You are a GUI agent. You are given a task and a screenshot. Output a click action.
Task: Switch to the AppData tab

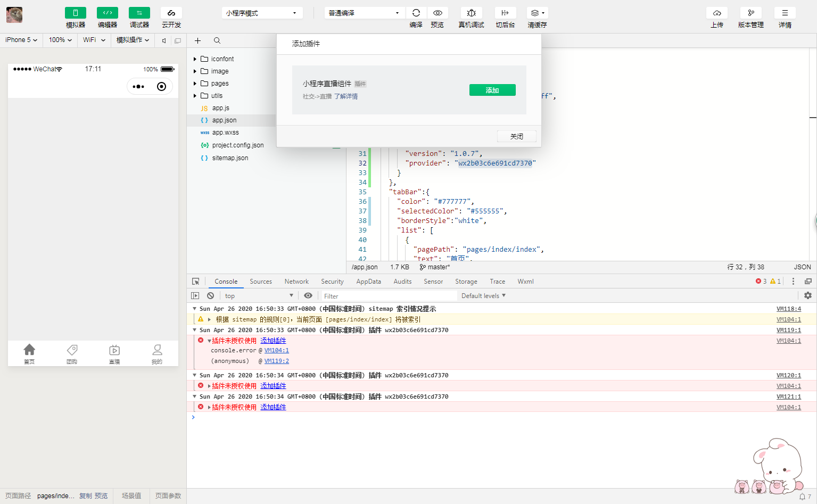(368, 282)
